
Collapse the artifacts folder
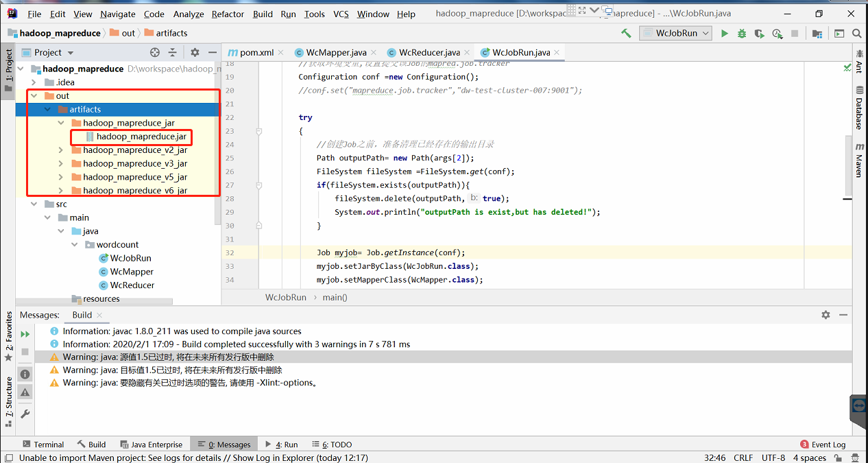(x=47, y=109)
